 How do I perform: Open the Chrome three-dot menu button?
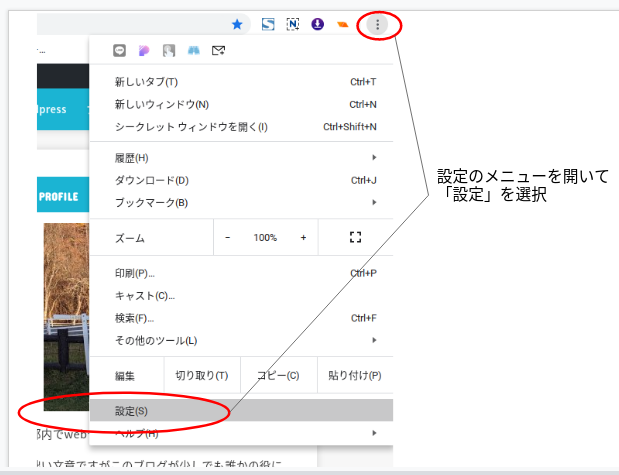377,25
